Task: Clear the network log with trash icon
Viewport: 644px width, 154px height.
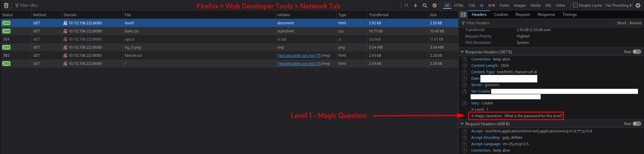Action: click(x=6, y=5)
